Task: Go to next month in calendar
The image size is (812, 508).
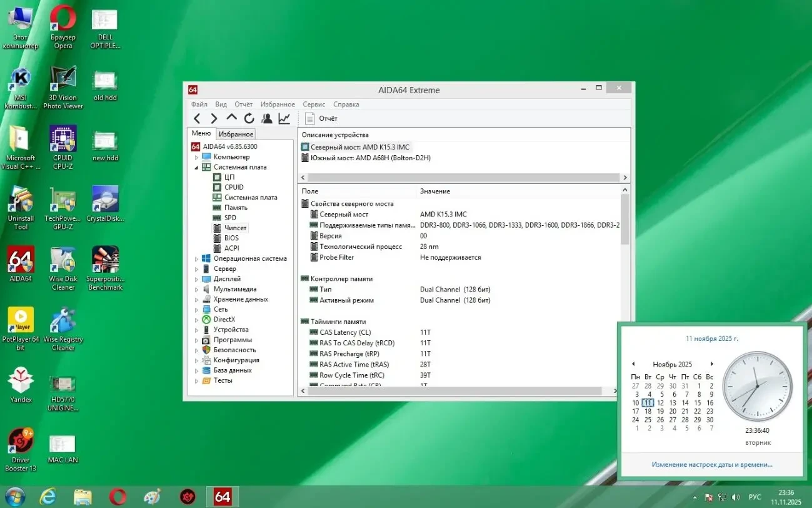Action: click(711, 364)
